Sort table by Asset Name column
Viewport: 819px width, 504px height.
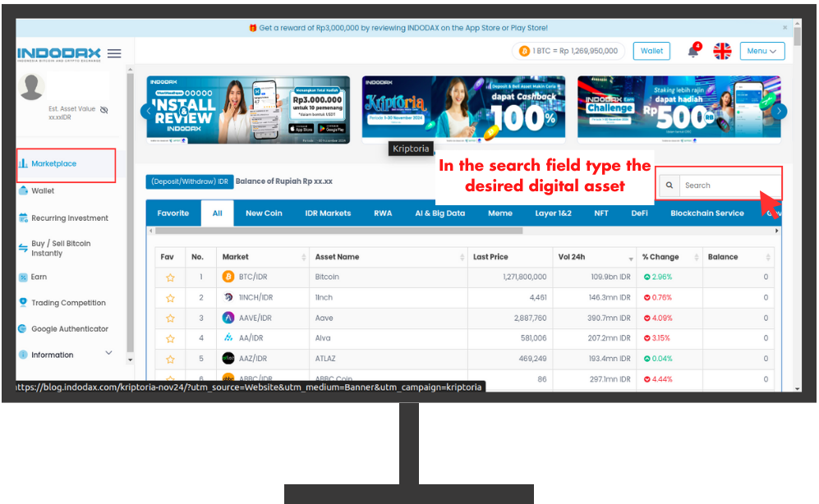pos(462,257)
